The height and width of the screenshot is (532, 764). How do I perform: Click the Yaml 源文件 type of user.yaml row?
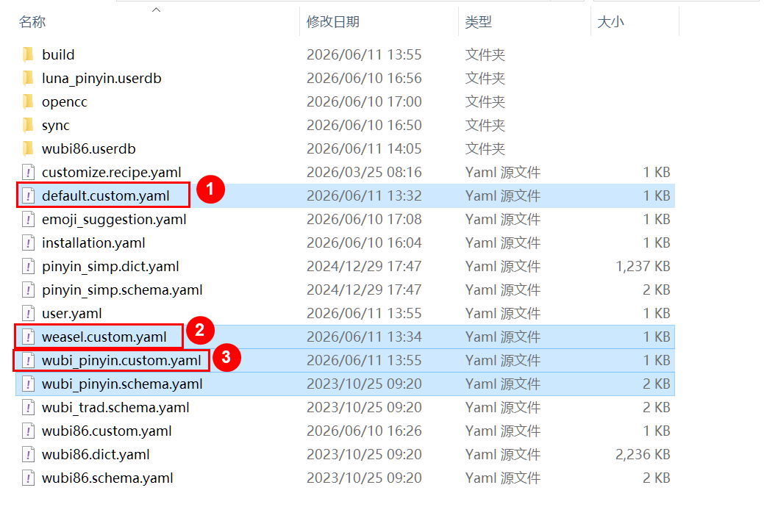[503, 314]
